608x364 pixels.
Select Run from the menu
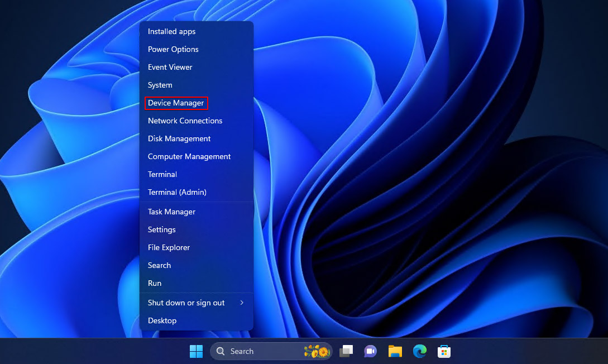154,283
